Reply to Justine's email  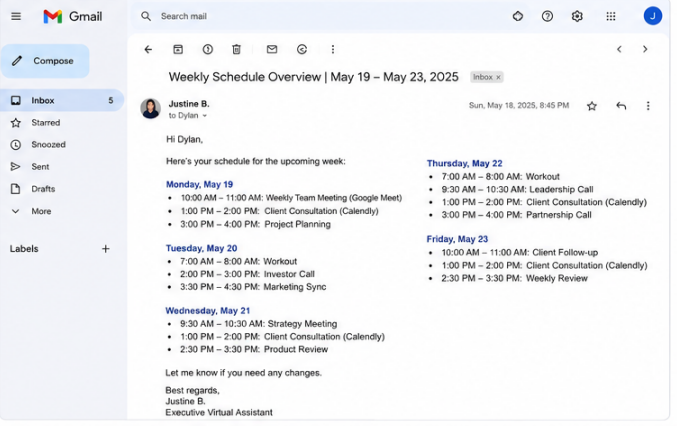[621, 106]
